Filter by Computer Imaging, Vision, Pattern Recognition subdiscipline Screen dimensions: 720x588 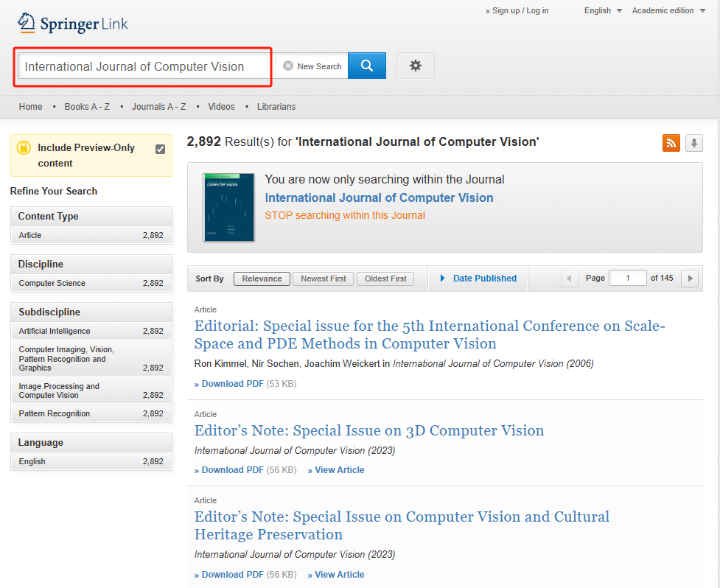pyautogui.click(x=91, y=359)
